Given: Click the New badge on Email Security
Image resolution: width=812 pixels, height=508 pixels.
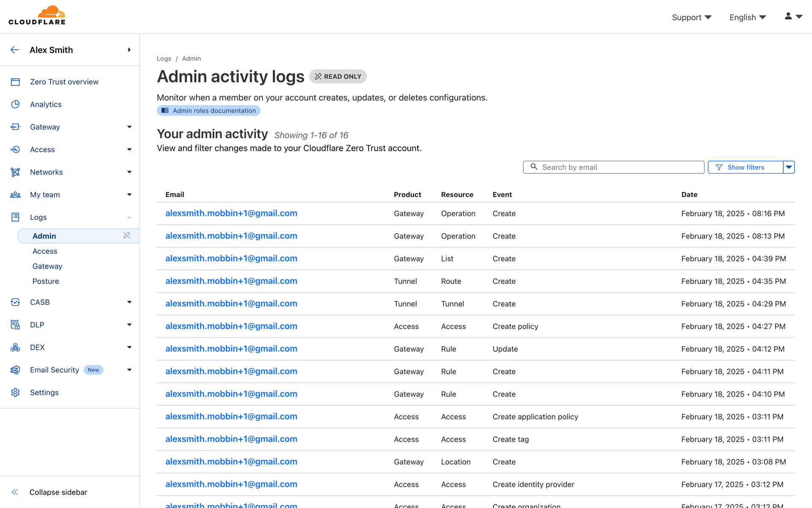Looking at the screenshot, I should (x=93, y=370).
